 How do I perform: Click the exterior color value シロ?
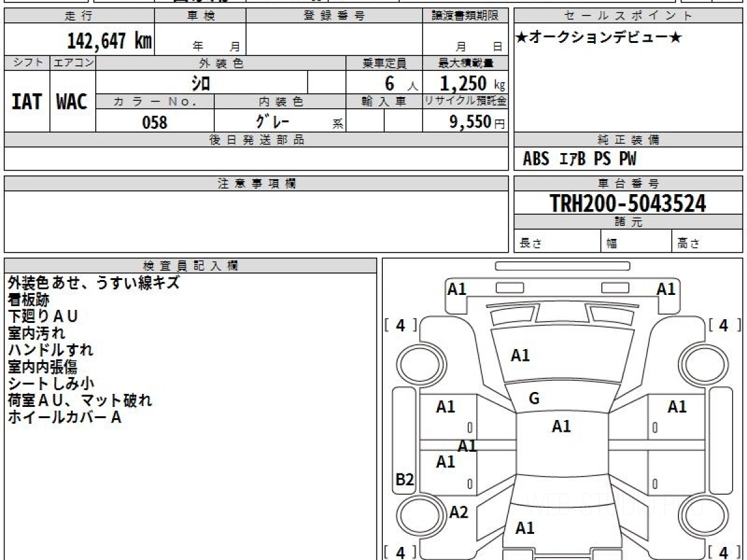(x=200, y=83)
